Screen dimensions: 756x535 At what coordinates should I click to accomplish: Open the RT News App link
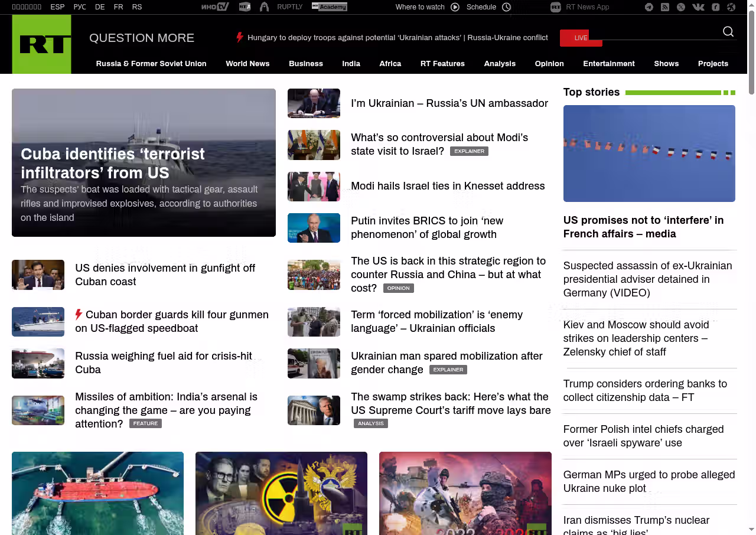click(580, 7)
